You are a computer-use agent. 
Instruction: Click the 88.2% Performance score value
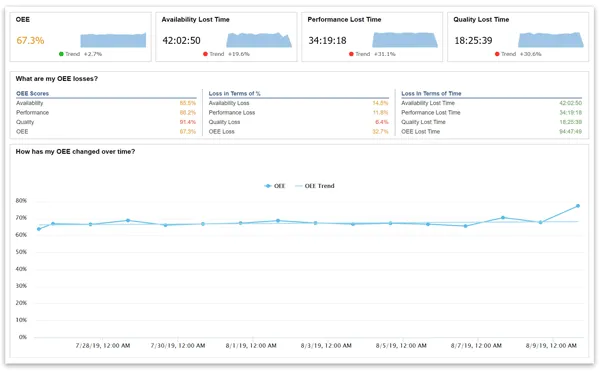click(x=188, y=113)
